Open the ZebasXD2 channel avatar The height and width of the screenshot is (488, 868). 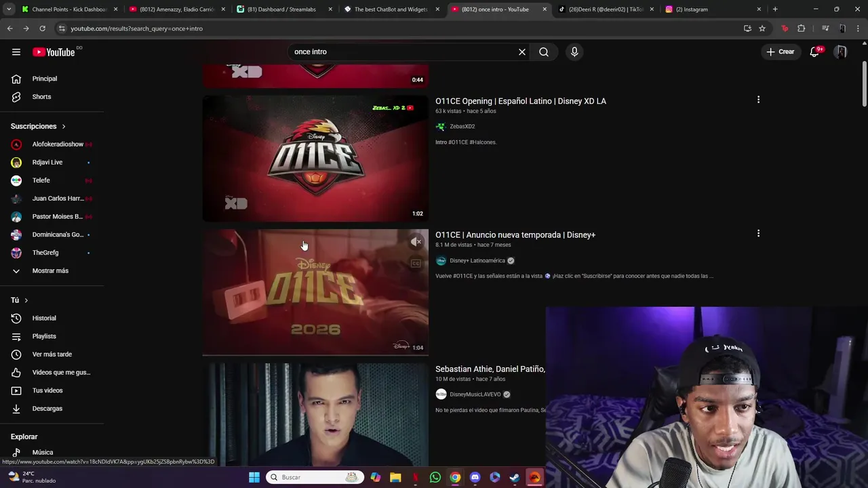tap(441, 127)
